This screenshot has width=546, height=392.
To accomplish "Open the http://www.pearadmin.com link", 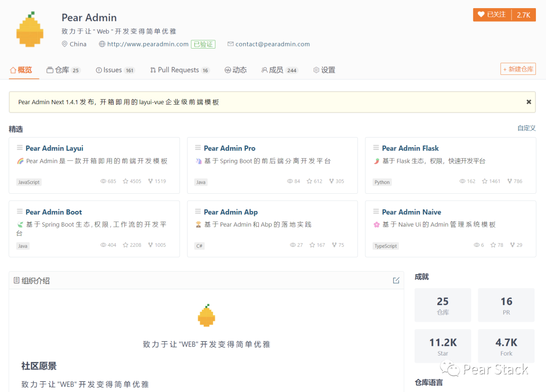I will coord(148,44).
